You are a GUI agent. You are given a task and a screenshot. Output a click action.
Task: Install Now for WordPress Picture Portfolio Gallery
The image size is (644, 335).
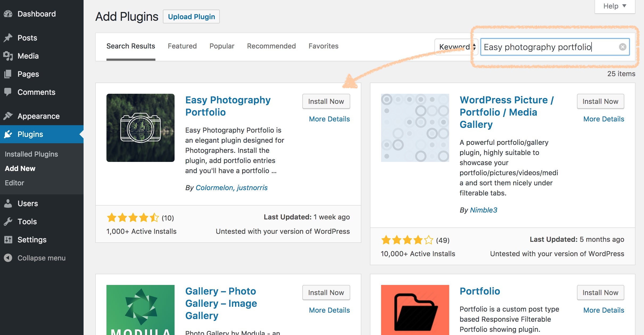click(600, 101)
